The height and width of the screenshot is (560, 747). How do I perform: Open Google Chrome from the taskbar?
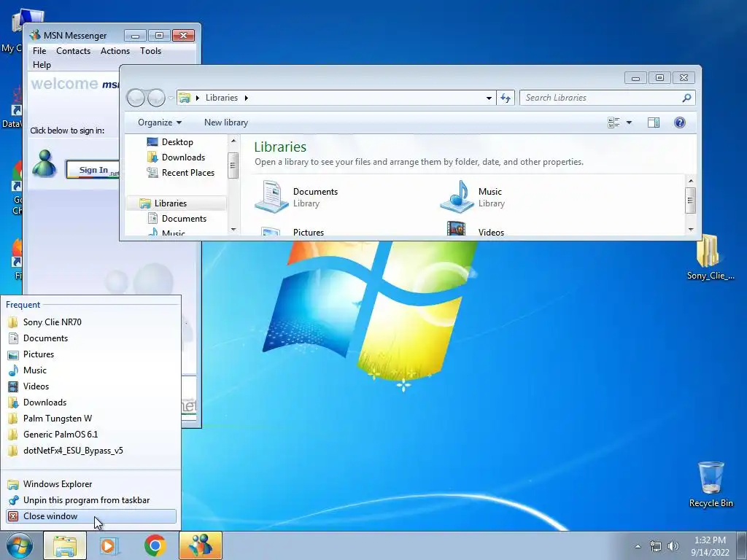point(155,545)
